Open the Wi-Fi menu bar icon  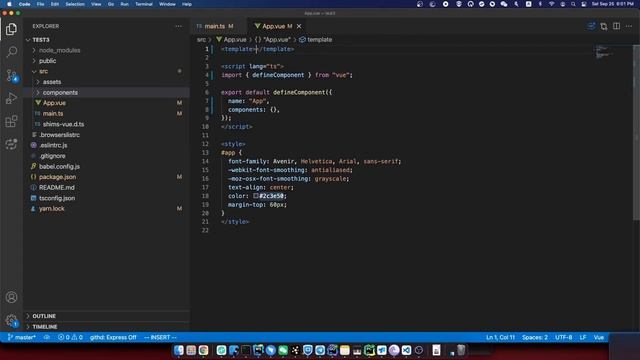click(551, 4)
